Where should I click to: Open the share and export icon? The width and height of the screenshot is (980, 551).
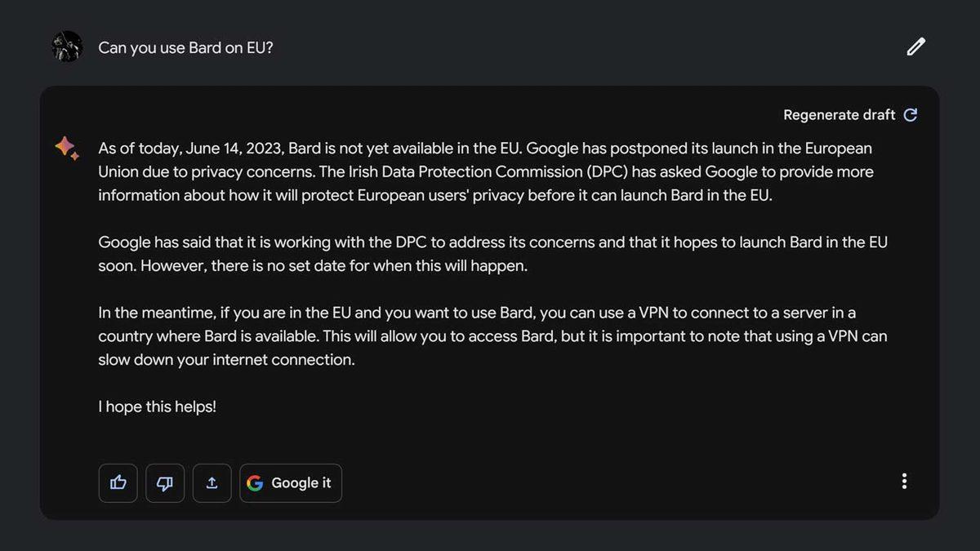tap(212, 482)
